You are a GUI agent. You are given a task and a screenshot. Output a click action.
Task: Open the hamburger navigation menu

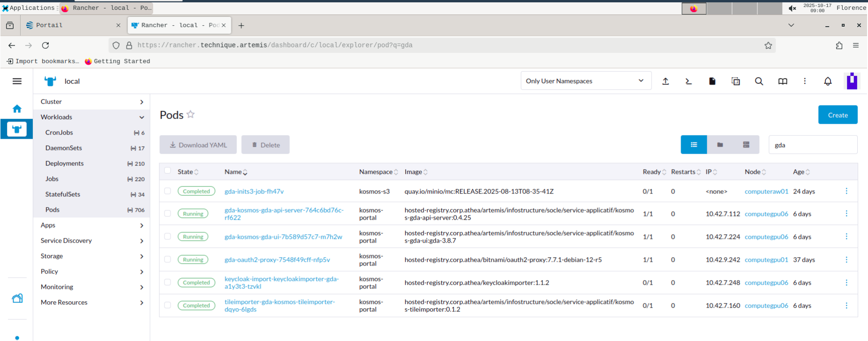pos(17,82)
